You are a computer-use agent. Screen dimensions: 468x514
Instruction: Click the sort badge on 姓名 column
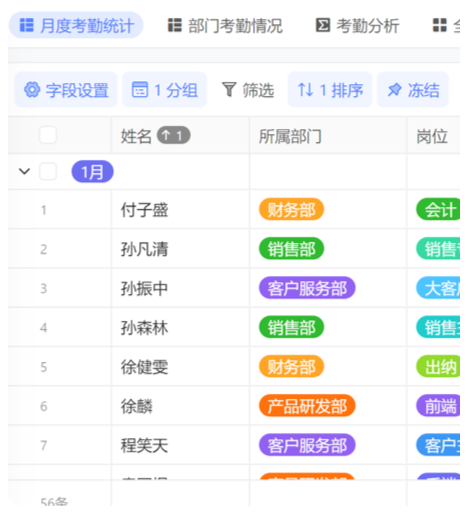tap(174, 135)
